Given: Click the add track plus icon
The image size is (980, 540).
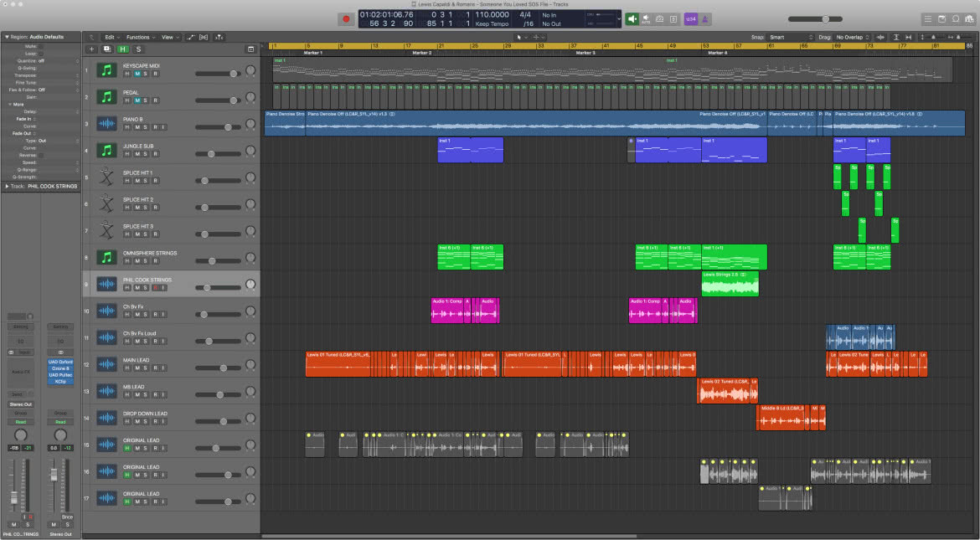Looking at the screenshot, I should coord(92,49).
